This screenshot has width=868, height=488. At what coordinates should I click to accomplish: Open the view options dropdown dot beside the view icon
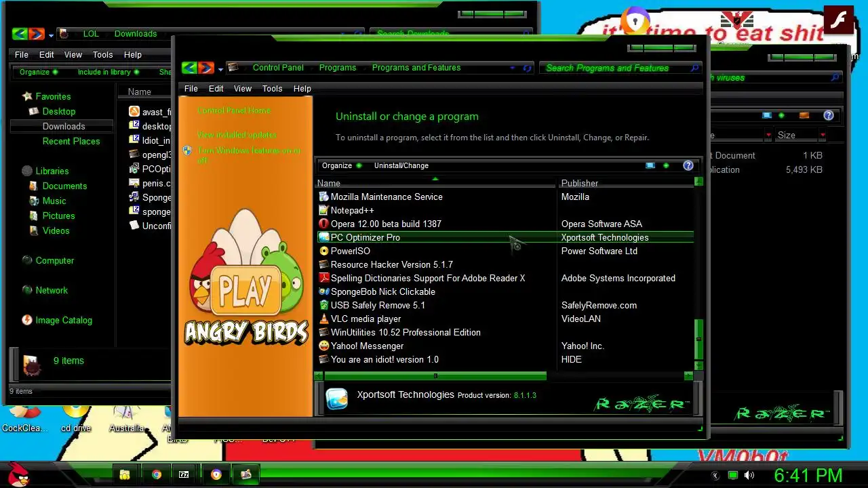[666, 165]
